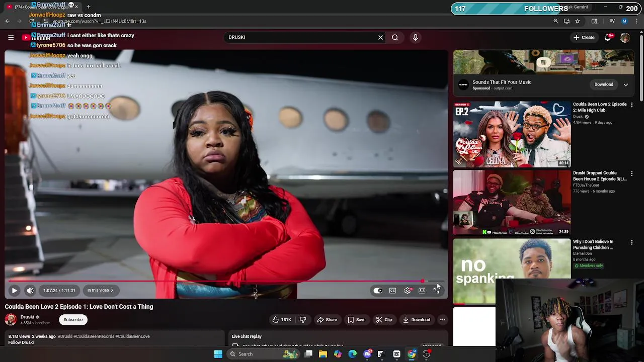
Task: Toggle closed captions on the player
Action: tap(392, 290)
